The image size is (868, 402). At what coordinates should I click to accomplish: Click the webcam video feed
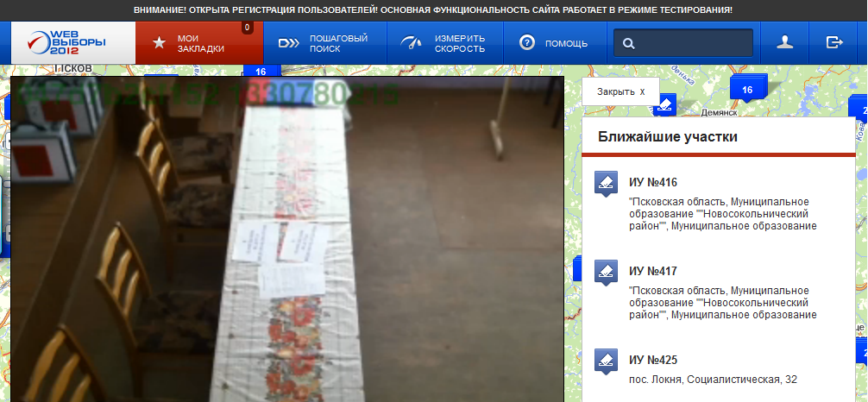286,239
